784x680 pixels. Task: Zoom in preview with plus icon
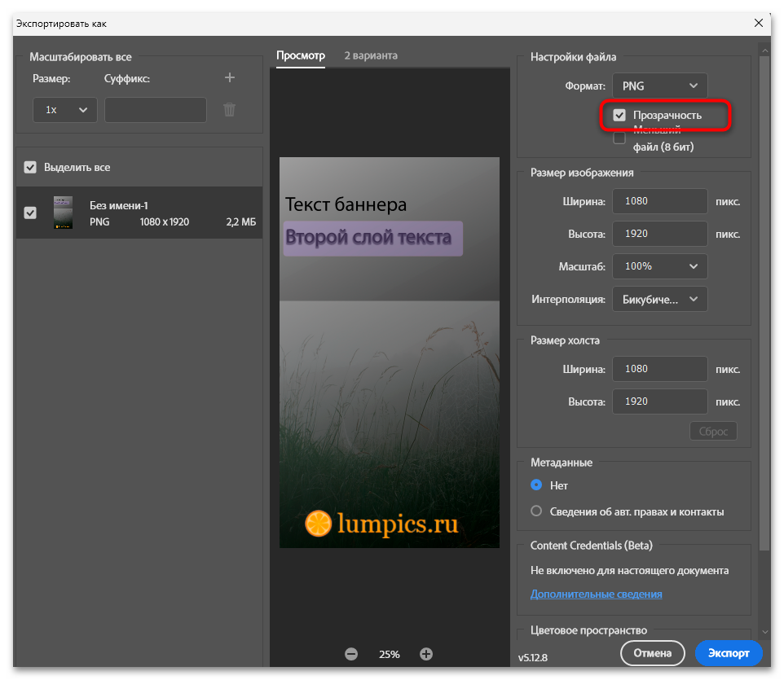tap(426, 654)
